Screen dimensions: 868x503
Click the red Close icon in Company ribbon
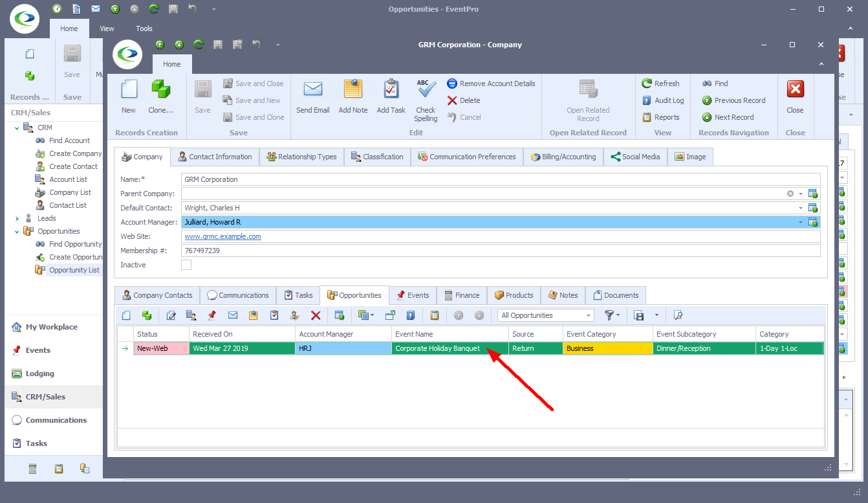click(795, 89)
